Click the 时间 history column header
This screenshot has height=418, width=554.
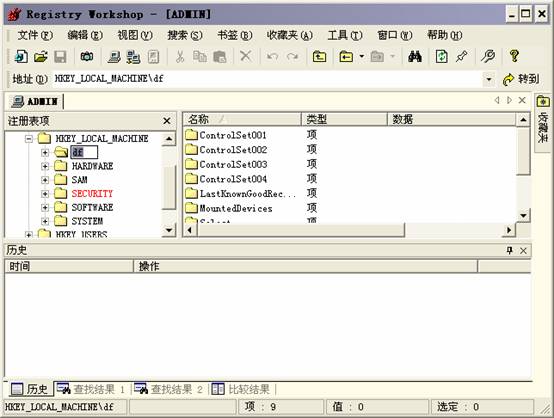(x=69, y=266)
